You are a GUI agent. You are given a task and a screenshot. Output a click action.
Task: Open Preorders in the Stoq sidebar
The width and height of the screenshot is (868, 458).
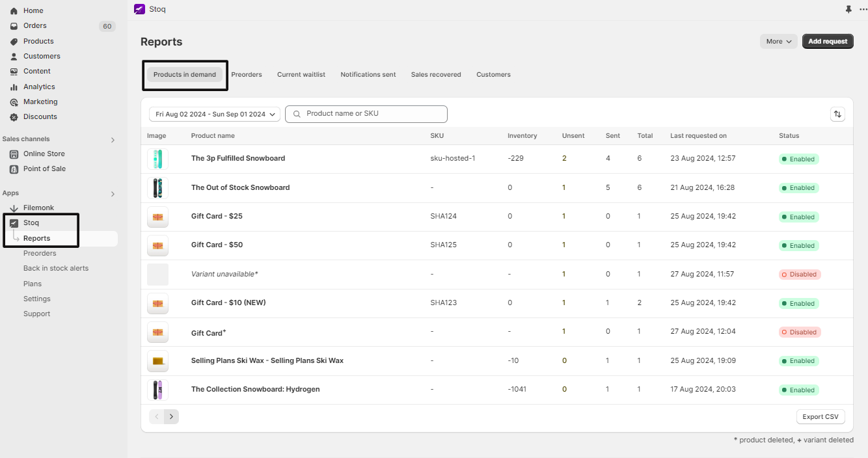(40, 254)
